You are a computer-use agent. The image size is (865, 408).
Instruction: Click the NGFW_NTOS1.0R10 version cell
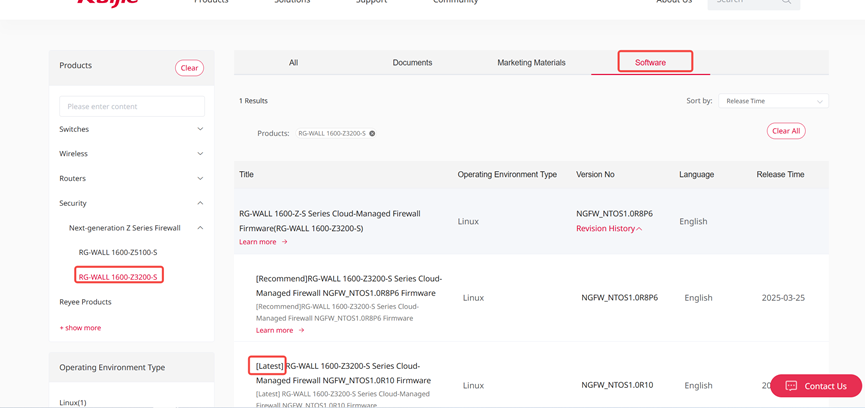[x=617, y=385]
